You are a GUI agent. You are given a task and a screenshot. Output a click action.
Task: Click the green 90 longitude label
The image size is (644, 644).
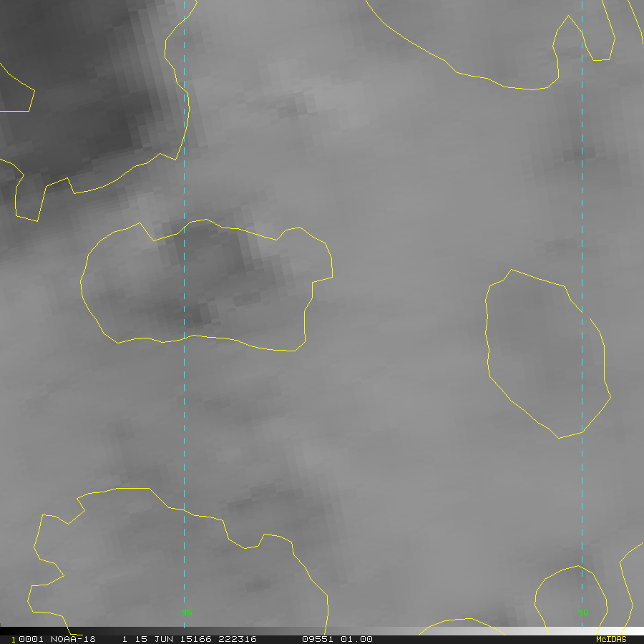click(582, 611)
